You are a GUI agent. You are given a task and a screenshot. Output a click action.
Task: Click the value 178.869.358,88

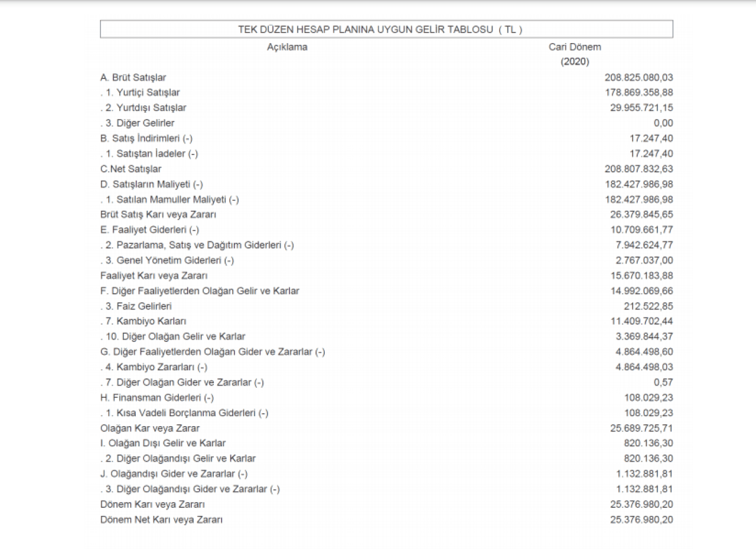pyautogui.click(x=639, y=93)
